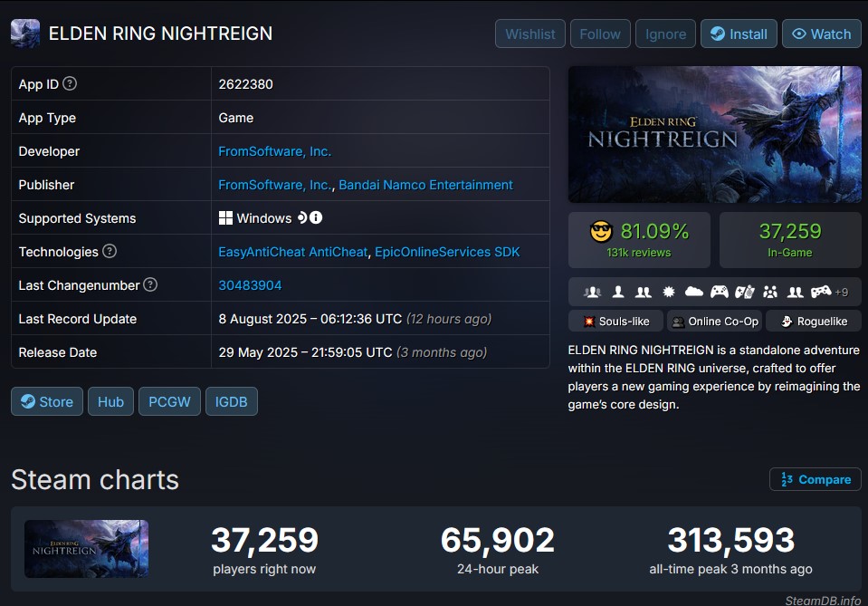The image size is (868, 606).
Task: Click the Compare charts button
Action: [x=816, y=479]
